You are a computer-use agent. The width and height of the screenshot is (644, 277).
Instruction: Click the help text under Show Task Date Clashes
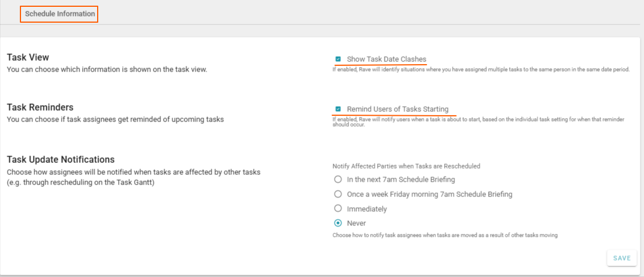pyautogui.click(x=481, y=70)
